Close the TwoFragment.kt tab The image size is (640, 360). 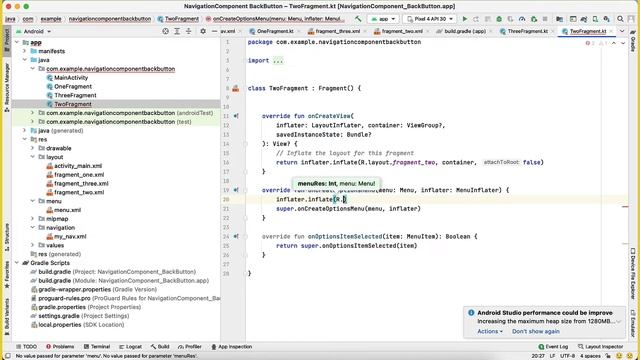[611, 31]
